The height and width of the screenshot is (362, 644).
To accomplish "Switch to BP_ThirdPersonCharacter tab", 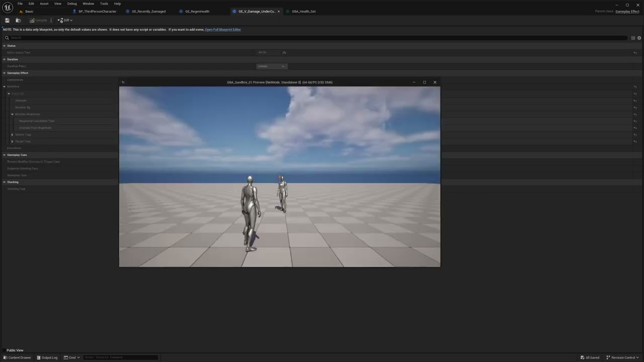I will 97,11.
